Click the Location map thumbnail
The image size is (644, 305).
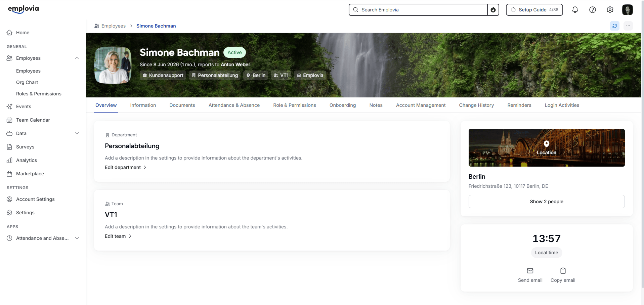click(547, 148)
